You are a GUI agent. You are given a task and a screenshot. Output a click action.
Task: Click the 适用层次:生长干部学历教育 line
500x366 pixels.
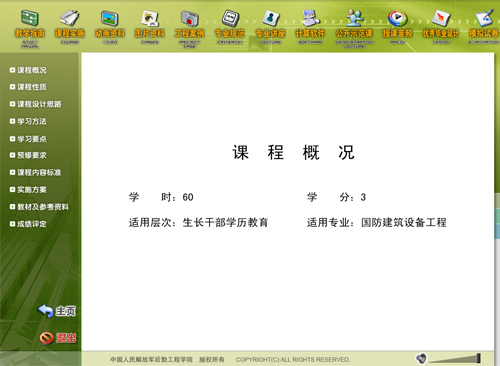[x=199, y=222]
